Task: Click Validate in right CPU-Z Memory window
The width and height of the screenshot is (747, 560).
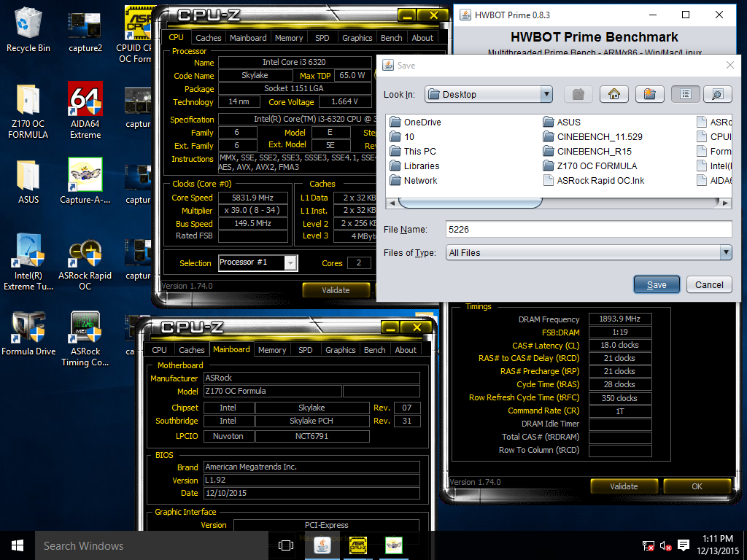Action: (624, 486)
